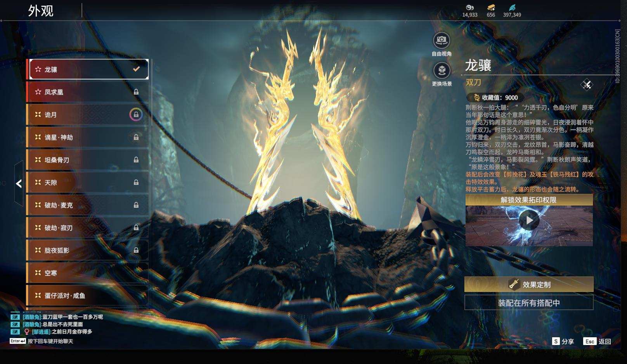Click the 收藏值 collection value badge
Image resolution: width=627 pixels, height=364 pixels.
[495, 98]
